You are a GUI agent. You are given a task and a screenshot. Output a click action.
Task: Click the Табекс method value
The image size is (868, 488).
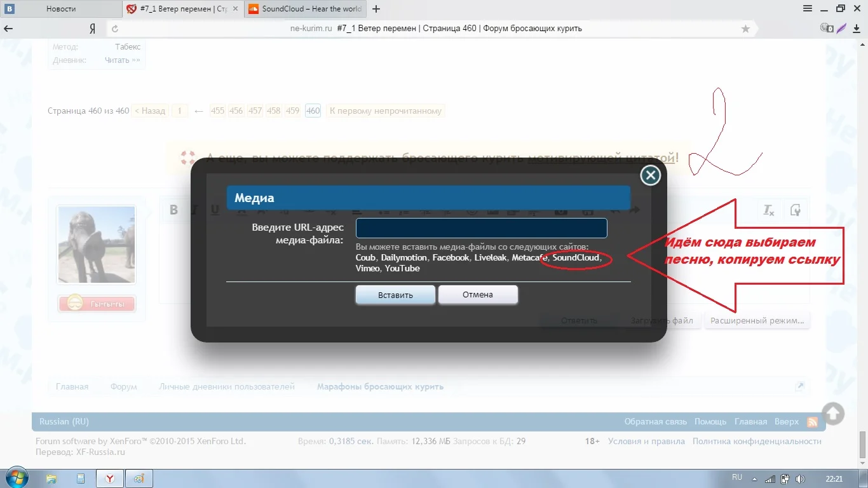[128, 46]
